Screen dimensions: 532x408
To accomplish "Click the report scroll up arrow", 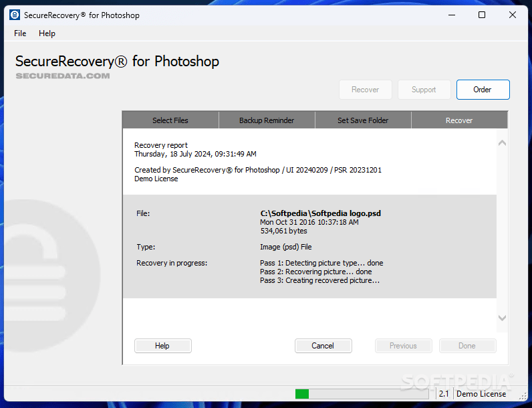I will [x=502, y=143].
